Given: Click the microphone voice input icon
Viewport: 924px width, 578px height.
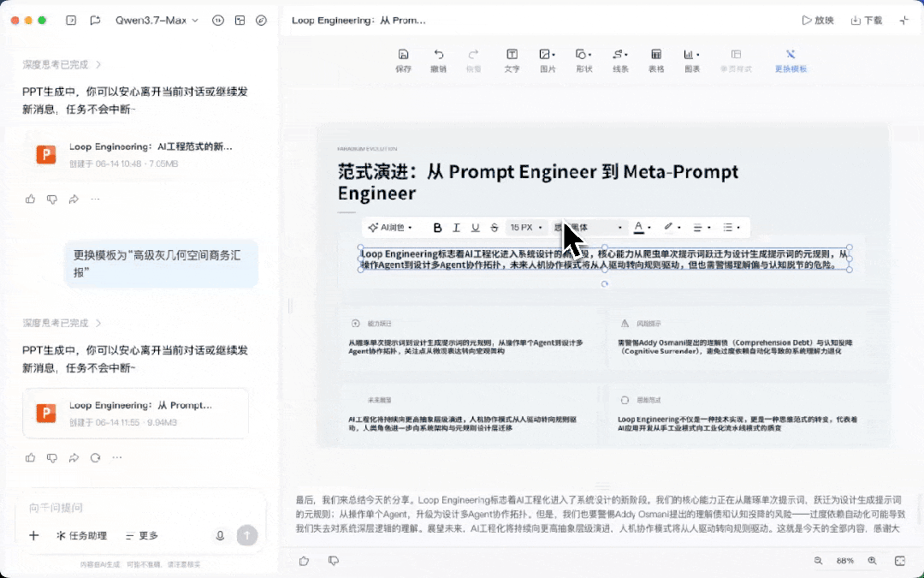Looking at the screenshot, I should [x=220, y=535].
